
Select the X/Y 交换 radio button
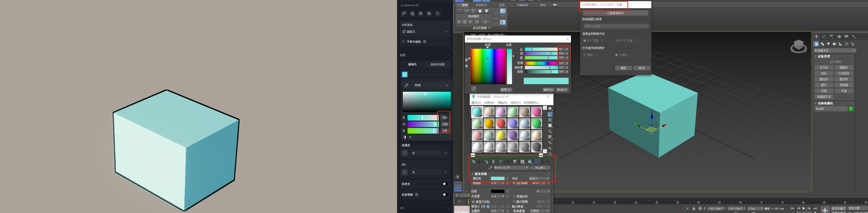tap(585, 40)
